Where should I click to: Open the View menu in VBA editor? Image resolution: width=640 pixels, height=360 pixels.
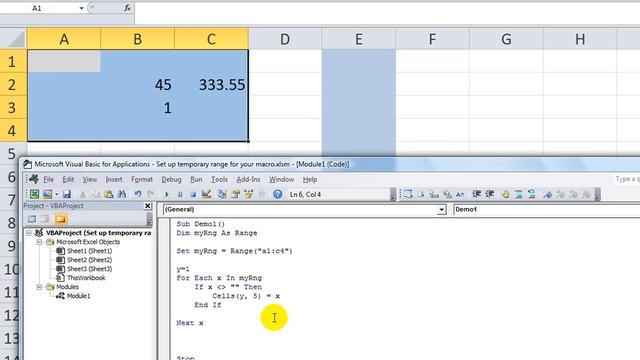click(x=90, y=180)
